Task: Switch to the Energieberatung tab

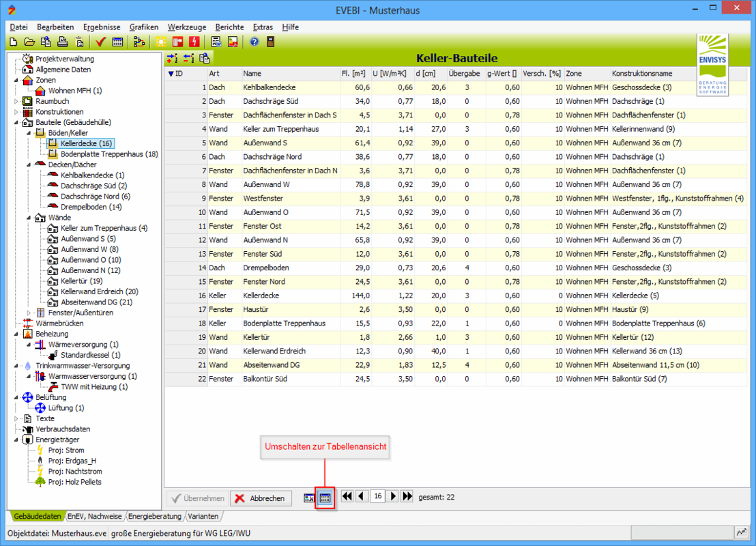Action: (155, 517)
